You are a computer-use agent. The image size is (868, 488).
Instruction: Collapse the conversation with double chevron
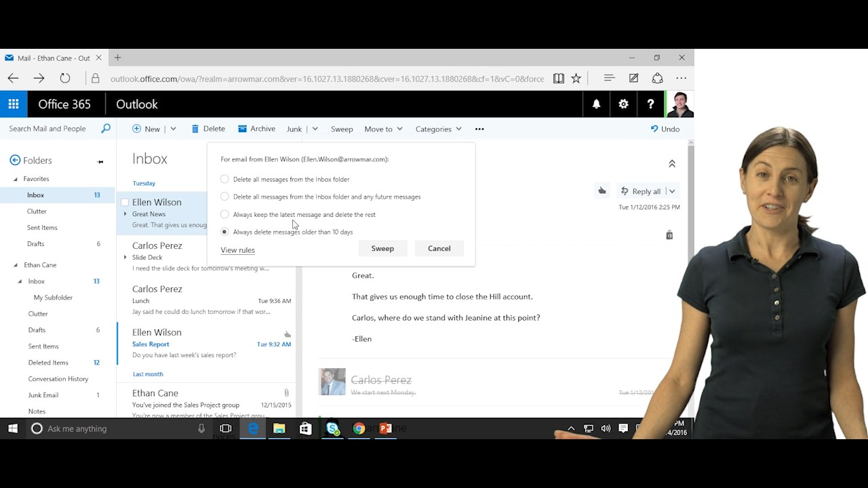[x=672, y=163]
